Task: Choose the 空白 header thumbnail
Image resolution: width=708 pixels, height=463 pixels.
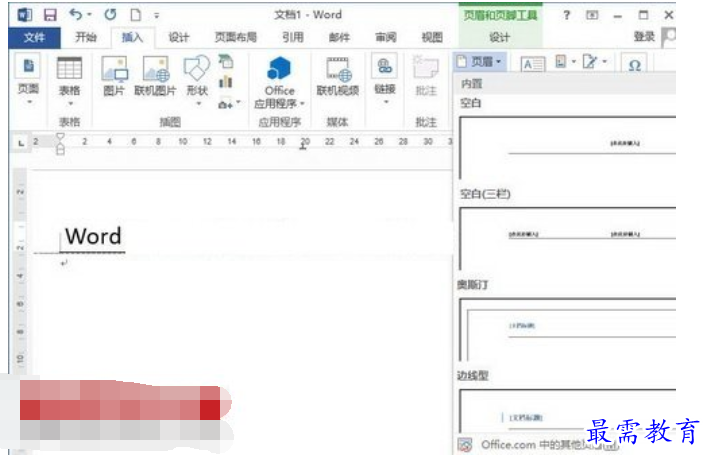Action: coord(568,148)
